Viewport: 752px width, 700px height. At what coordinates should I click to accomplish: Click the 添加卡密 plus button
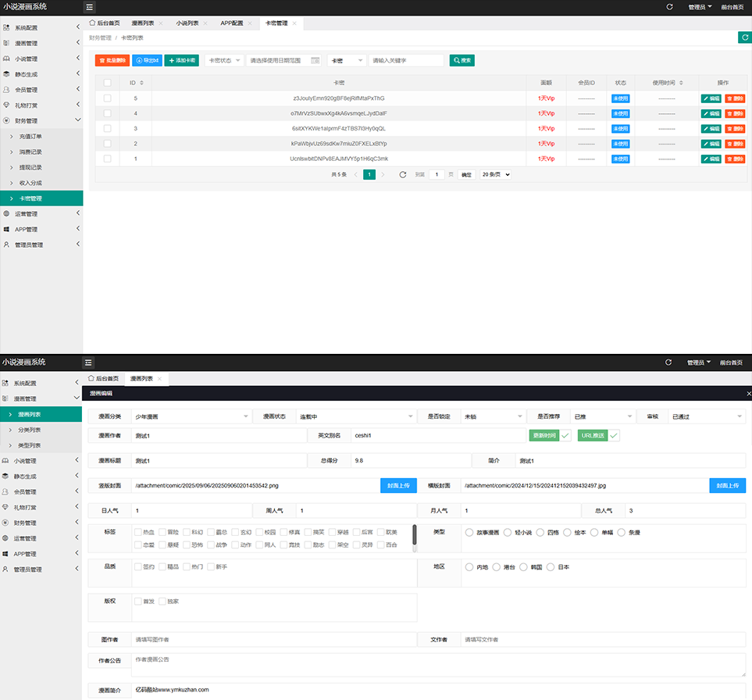(x=181, y=60)
